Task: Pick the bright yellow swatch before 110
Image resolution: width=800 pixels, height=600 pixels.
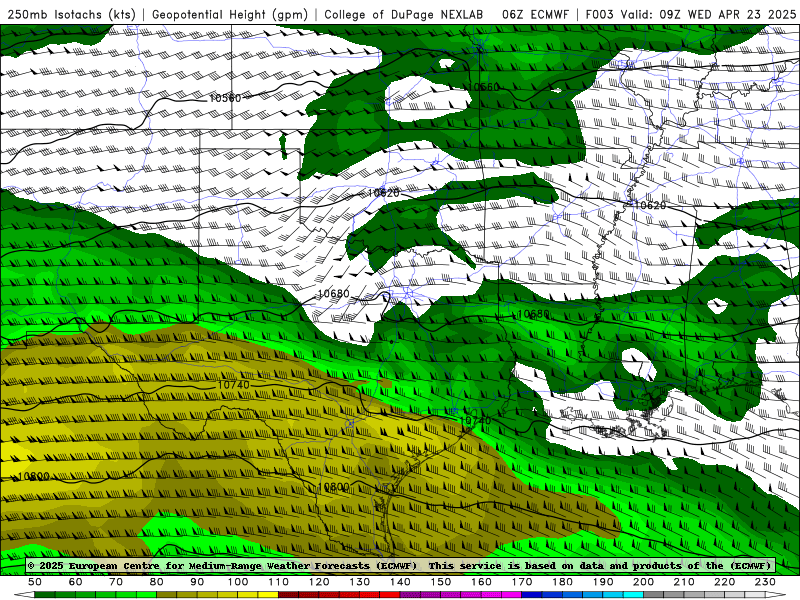Action: (x=268, y=594)
